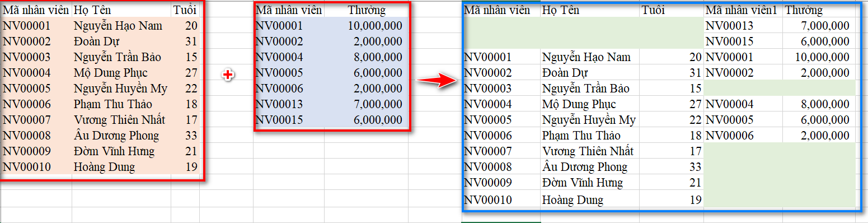The width and height of the screenshot is (868, 223).
Task: Click Vương Thiên Nhất in the orange employee table
Action: pos(119,120)
